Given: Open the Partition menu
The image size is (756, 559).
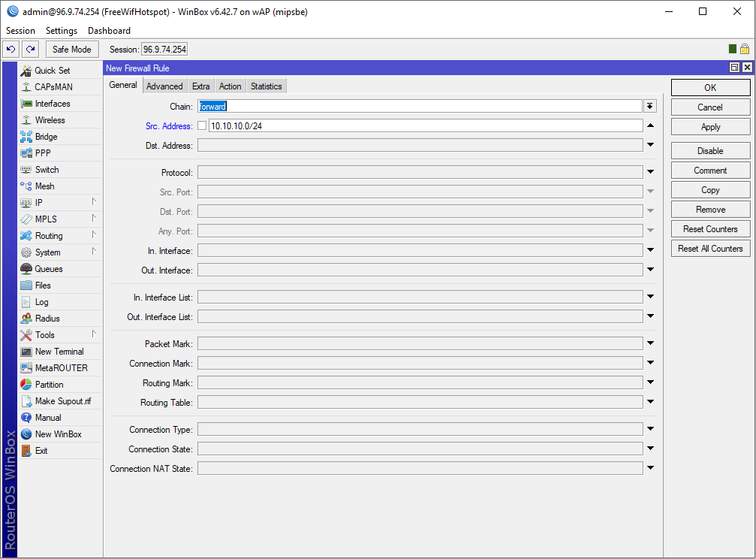Looking at the screenshot, I should tap(60, 384).
